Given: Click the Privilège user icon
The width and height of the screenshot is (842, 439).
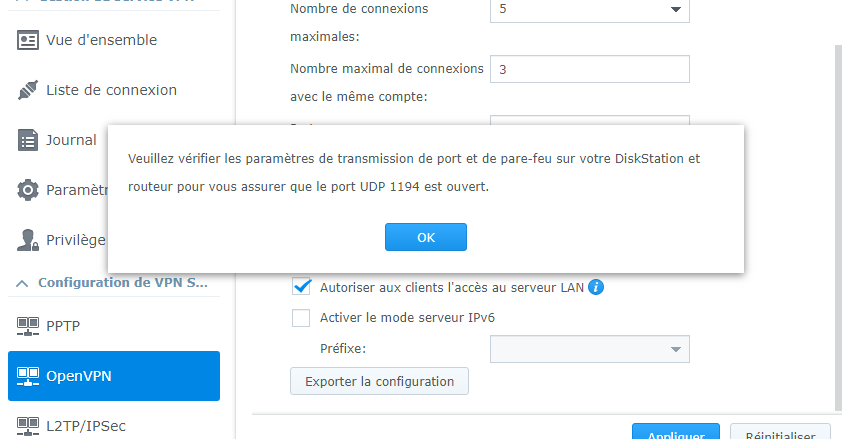Looking at the screenshot, I should [x=28, y=240].
